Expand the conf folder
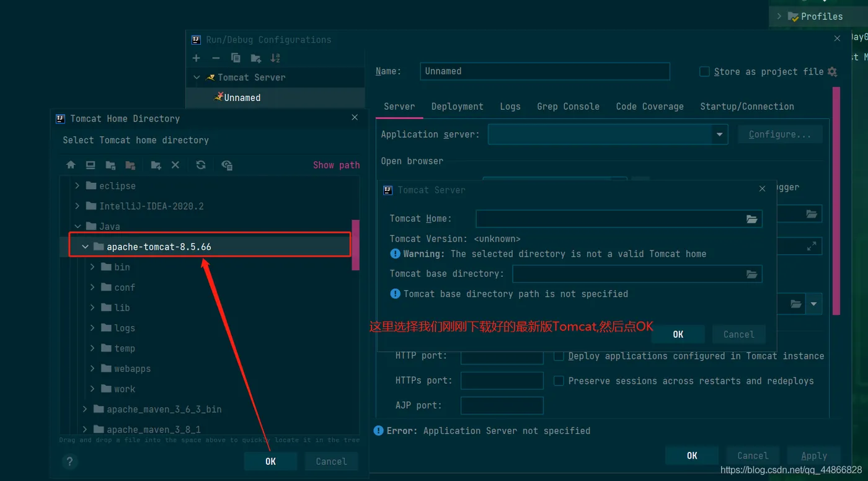Viewport: 868px width, 481px height. click(92, 287)
